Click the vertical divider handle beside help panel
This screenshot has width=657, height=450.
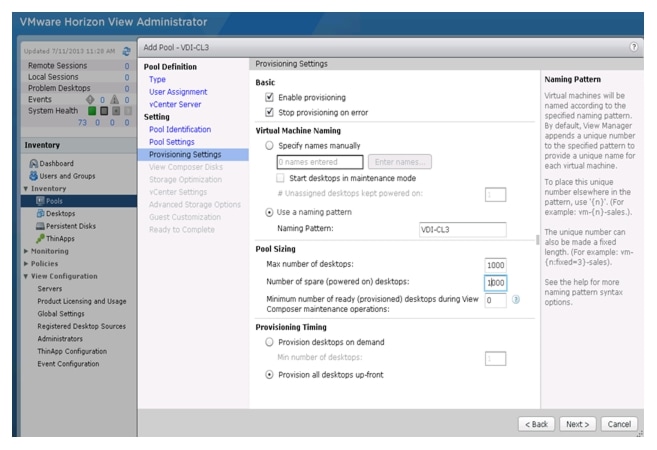pyautogui.click(x=538, y=240)
